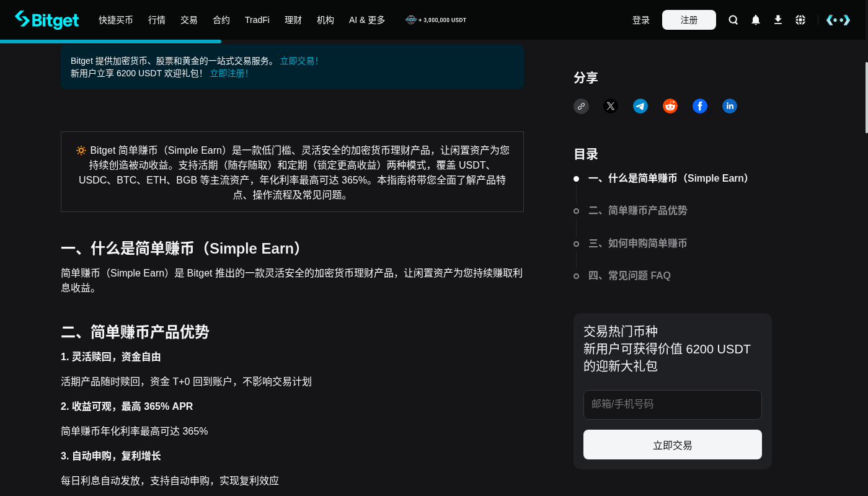The height and width of the screenshot is (496, 868).
Task: Click the 目录 heading
Action: [586, 154]
